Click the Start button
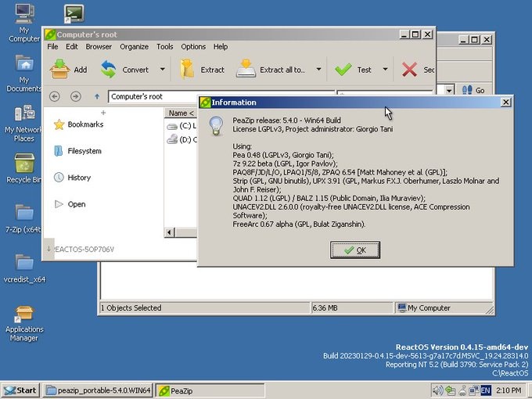Image resolution: width=532 pixels, height=399 pixels. pyautogui.click(x=20, y=390)
